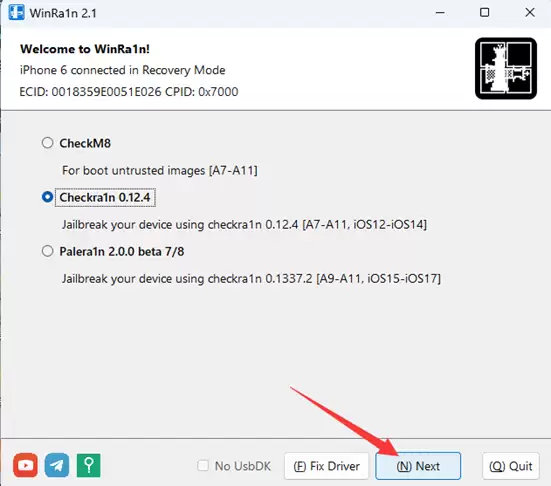Viewport: 551px width, 486px height.
Task: Click the checkra1n chess logo image
Action: pos(506,69)
